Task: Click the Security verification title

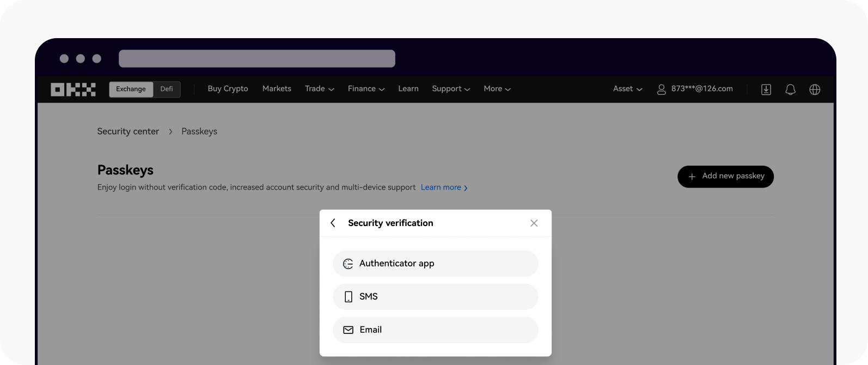Action: [x=390, y=223]
